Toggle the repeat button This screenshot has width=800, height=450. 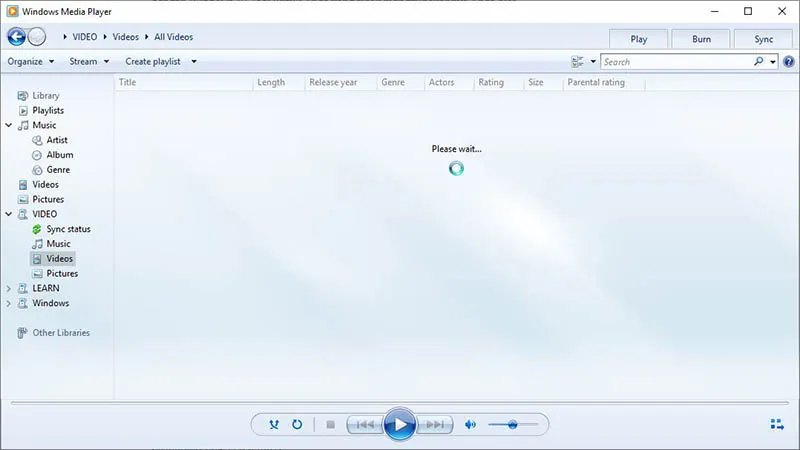(297, 424)
